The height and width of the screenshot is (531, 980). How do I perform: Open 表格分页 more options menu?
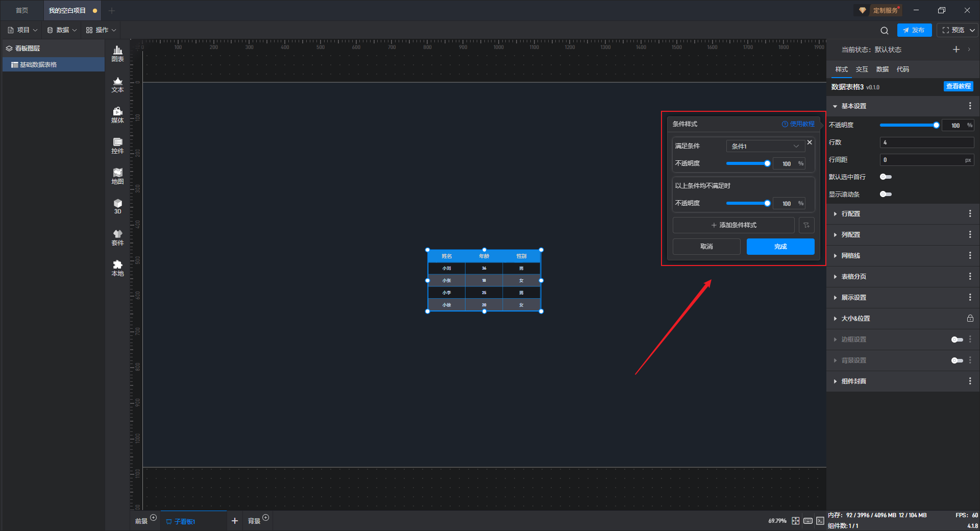tap(970, 276)
